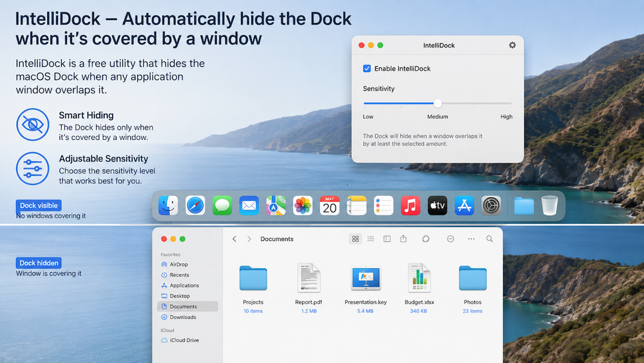
Task: Open the App Store in the Dock
Action: [x=464, y=206]
